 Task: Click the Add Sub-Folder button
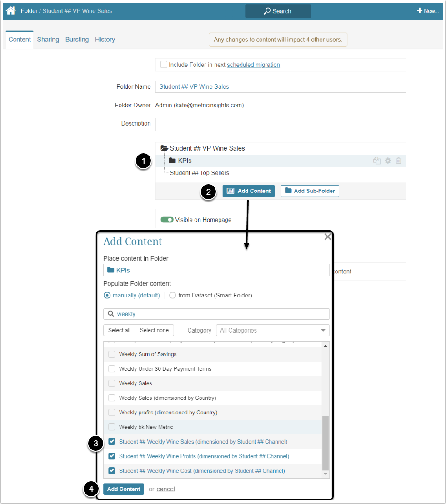pyautogui.click(x=310, y=191)
